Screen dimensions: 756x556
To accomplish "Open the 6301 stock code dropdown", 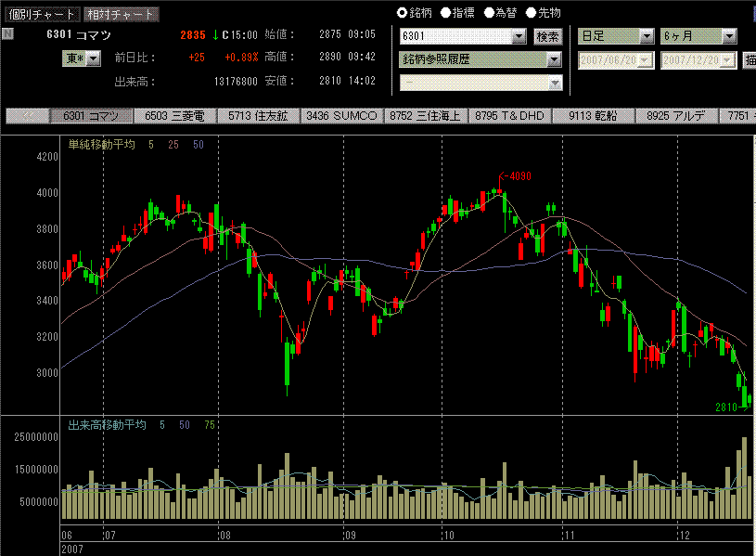I will click(x=519, y=36).
